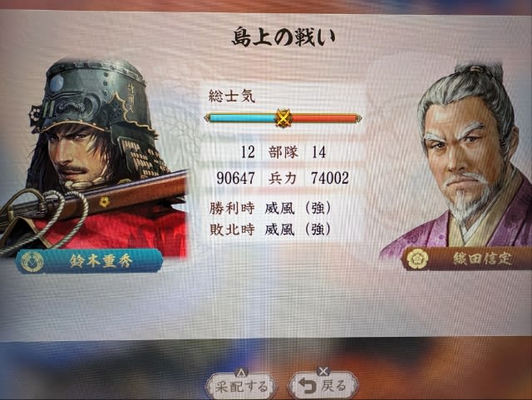532x400 pixels.
Task: Click the 戻る back button
Action: pyautogui.click(x=323, y=385)
